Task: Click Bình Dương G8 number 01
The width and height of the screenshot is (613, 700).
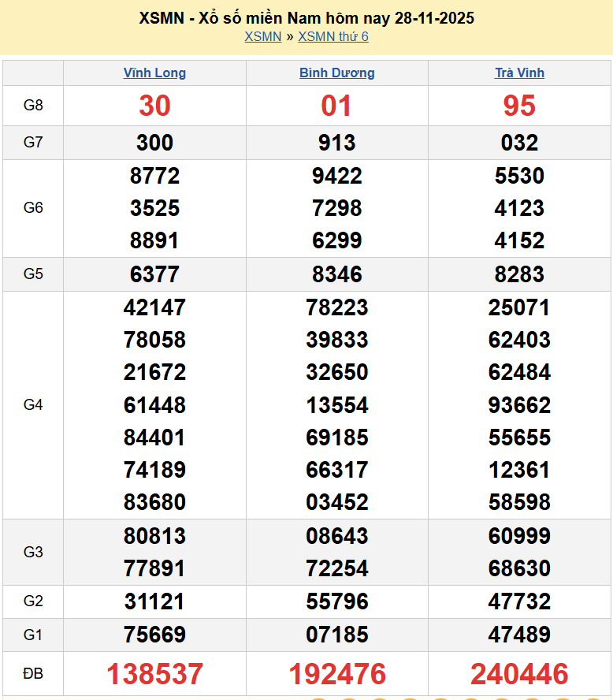Action: point(336,106)
